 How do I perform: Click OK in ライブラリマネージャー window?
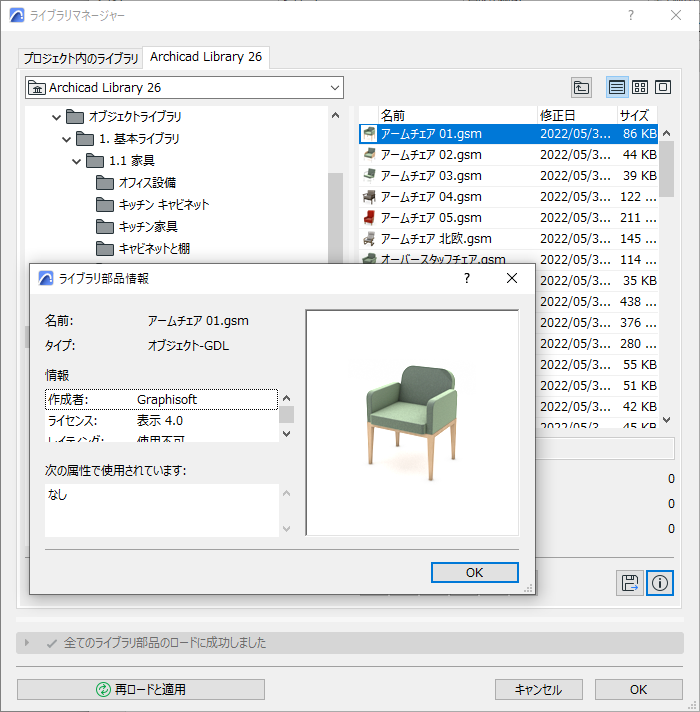coord(639,689)
